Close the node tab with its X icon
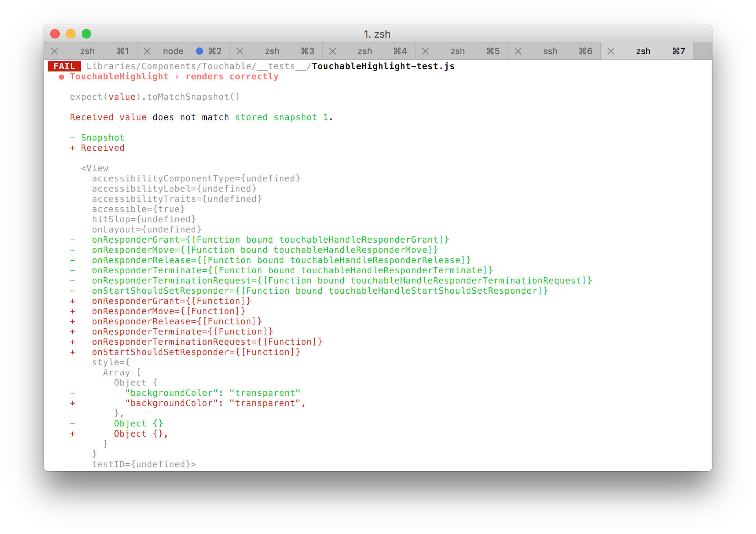756x534 pixels. (147, 51)
